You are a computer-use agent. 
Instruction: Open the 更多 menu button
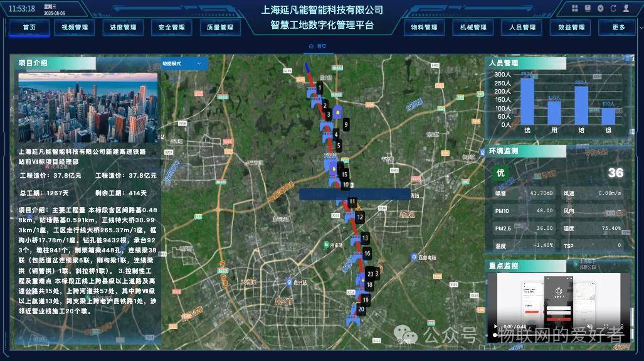click(x=618, y=27)
